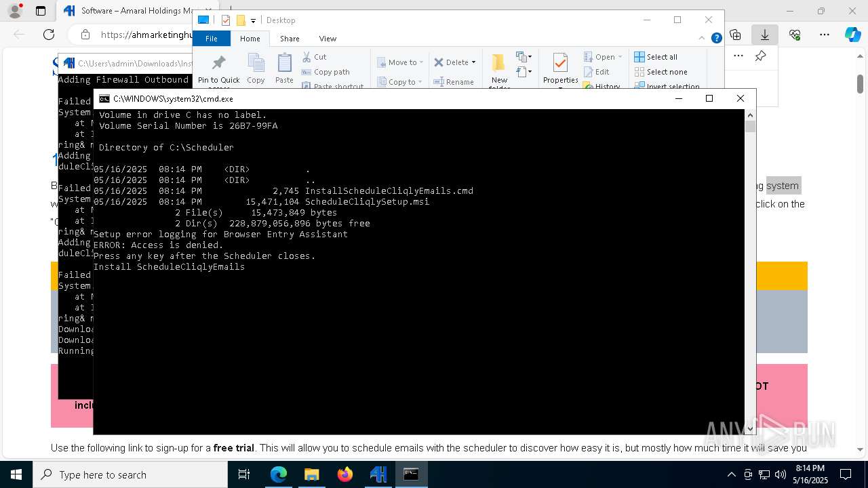Refresh the Edge page

click(49, 35)
